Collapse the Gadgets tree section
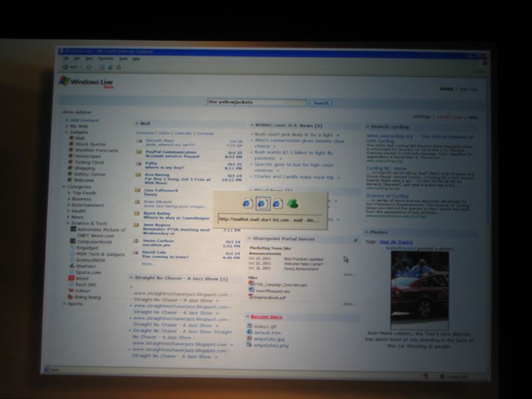 point(66,132)
